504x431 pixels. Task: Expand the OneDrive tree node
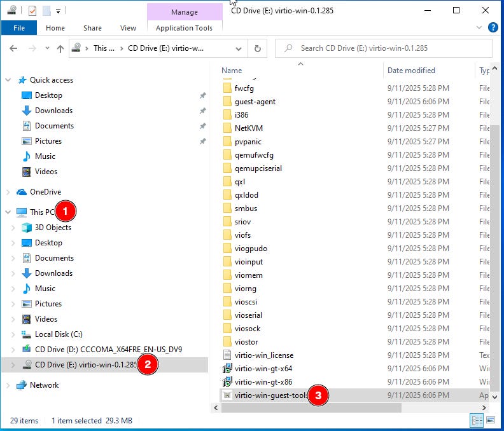(x=8, y=192)
